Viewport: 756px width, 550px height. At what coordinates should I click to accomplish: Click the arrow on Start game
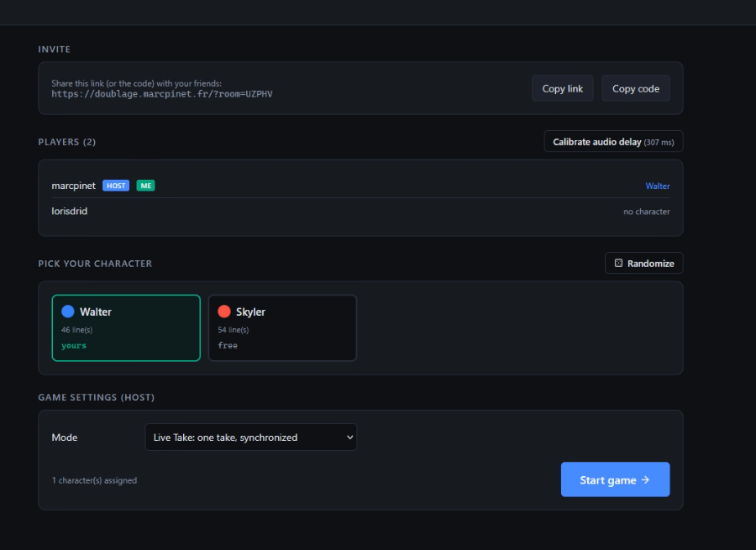click(x=646, y=480)
